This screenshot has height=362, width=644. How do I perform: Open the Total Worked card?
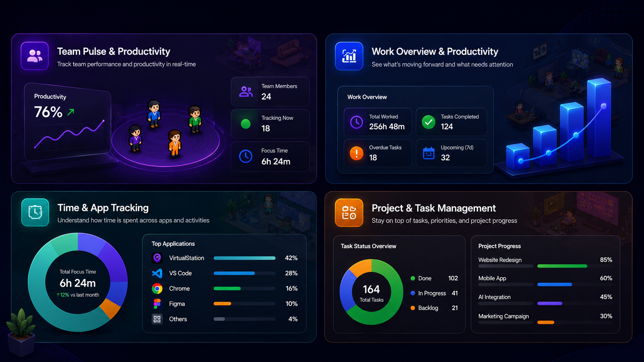click(378, 122)
